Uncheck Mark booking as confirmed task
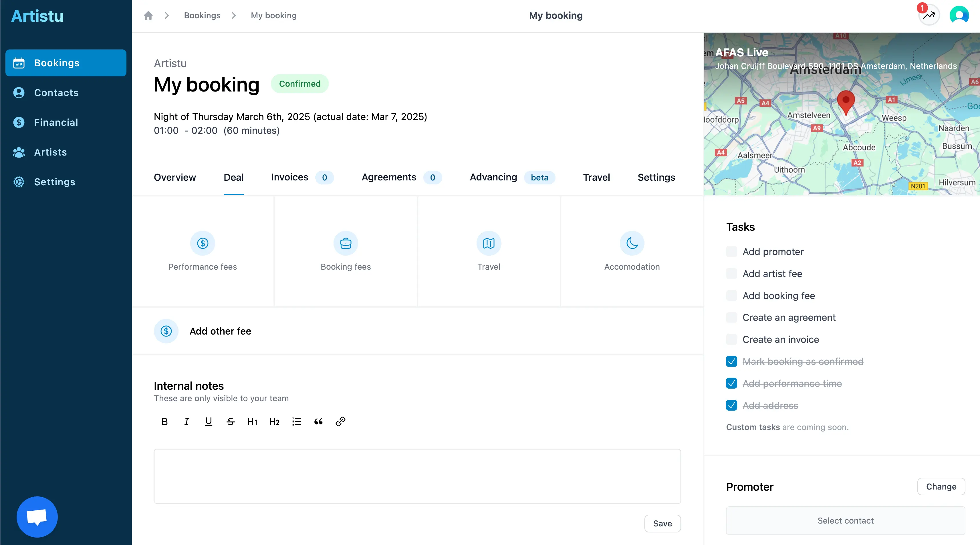Viewport: 980px width, 545px height. click(731, 361)
